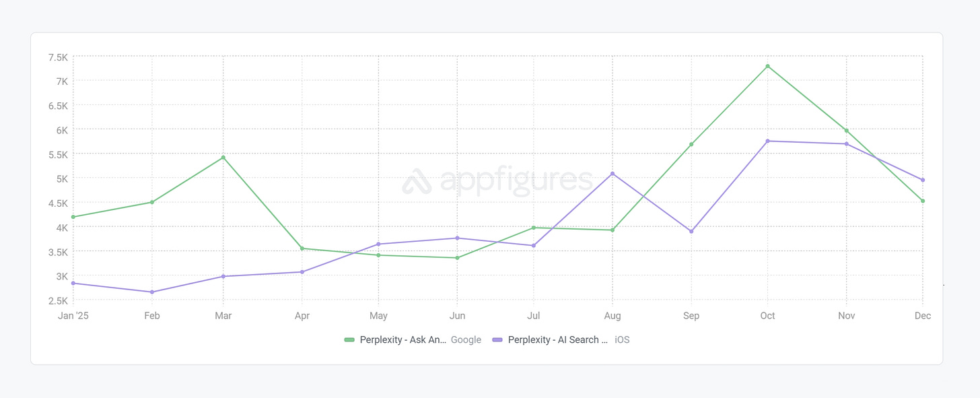Viewport: 980px width, 398px height.
Task: Select the green data point at Oct peak
Action: click(x=767, y=66)
